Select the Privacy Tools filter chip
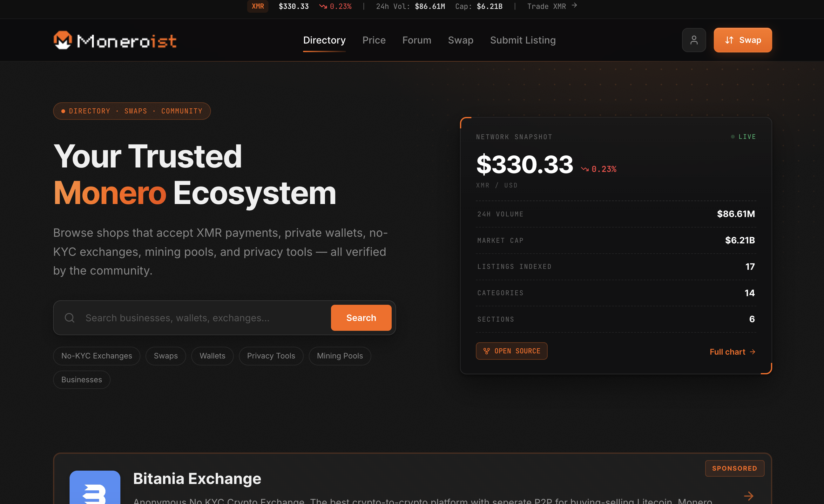 click(x=271, y=356)
